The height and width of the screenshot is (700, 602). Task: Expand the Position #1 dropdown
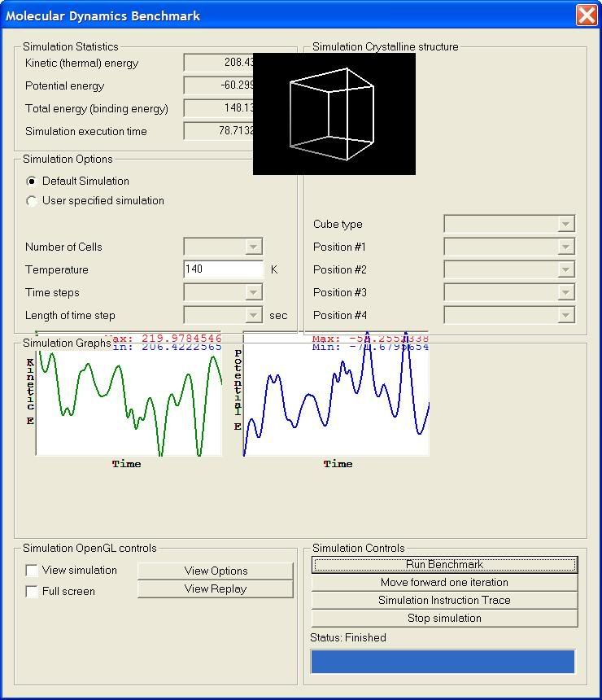click(509, 247)
